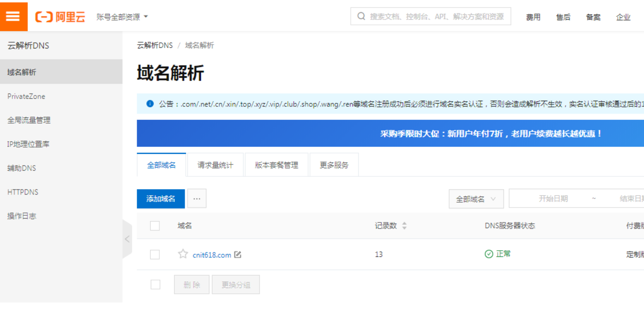644x314 pixels.
Task: Go to the Alibaba Cloud logo homepage
Action: point(60,17)
